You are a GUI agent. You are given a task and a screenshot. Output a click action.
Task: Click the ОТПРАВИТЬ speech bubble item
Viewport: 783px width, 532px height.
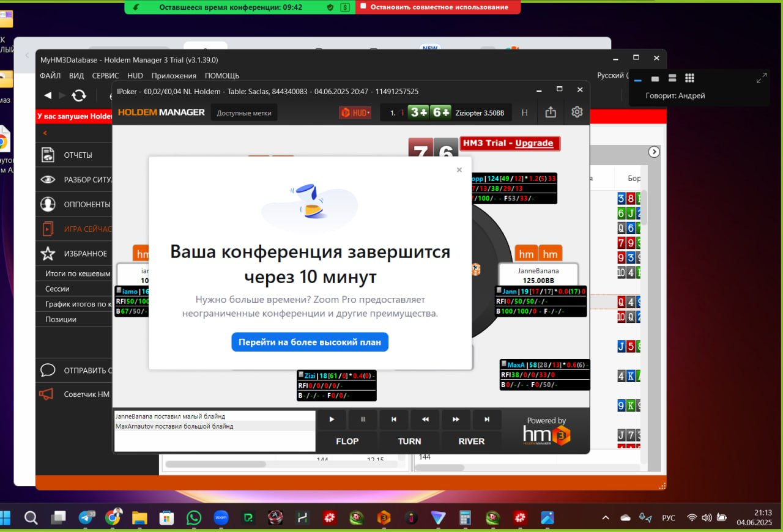tap(74, 371)
